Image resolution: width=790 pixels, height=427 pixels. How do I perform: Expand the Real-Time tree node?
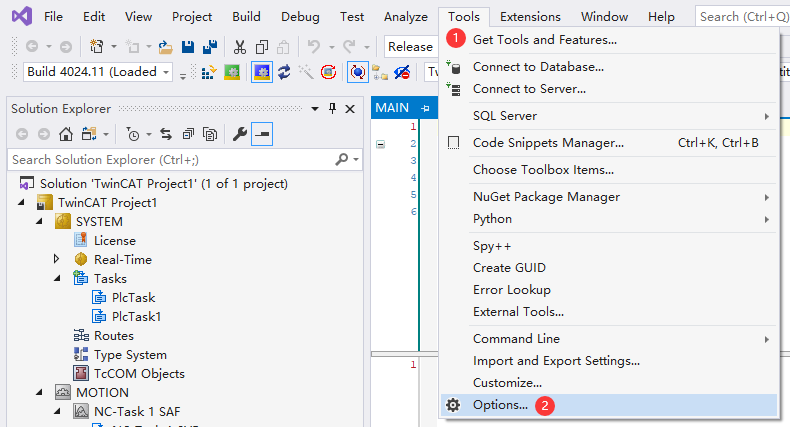(x=56, y=259)
